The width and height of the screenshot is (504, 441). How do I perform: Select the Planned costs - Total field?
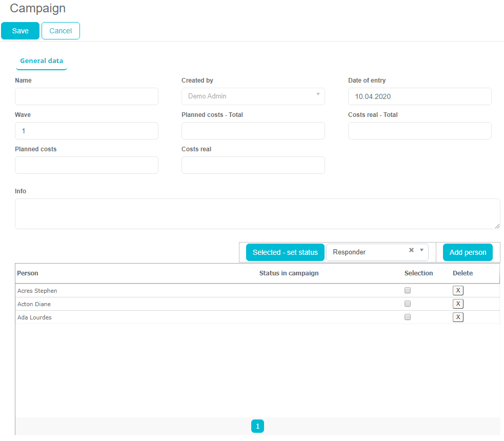pyautogui.click(x=253, y=131)
